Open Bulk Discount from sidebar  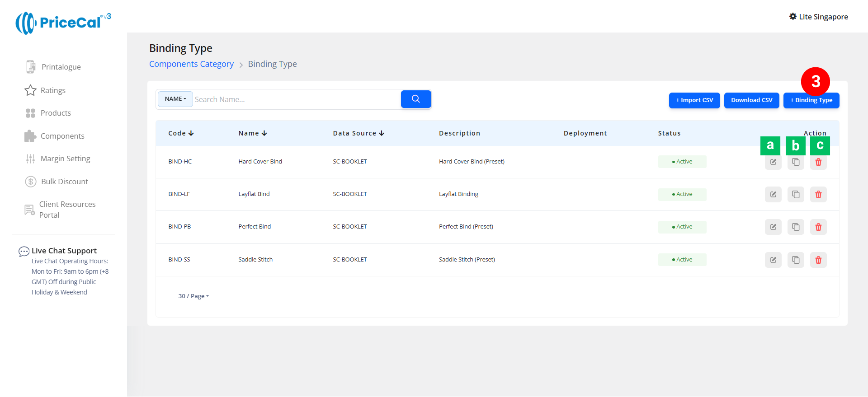(65, 182)
